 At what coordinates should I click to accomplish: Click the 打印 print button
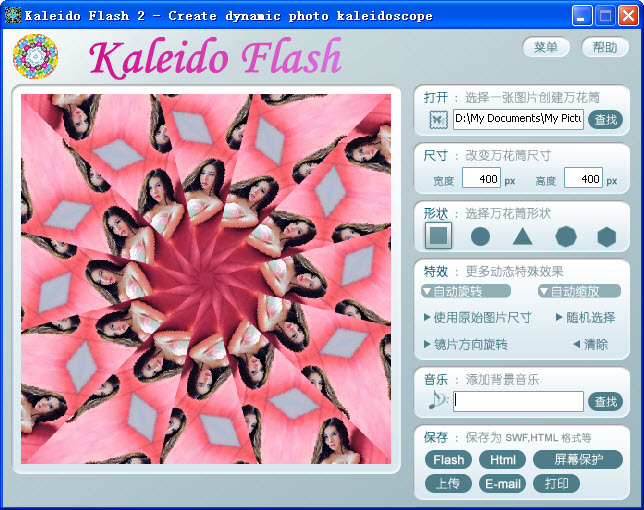tap(557, 483)
